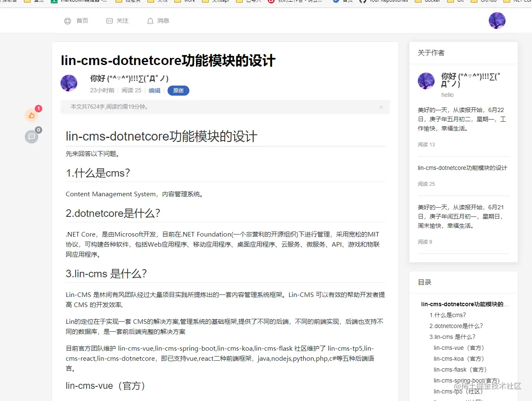Click the 阅读 25 count under title
532x401 pixels.
coord(131,91)
